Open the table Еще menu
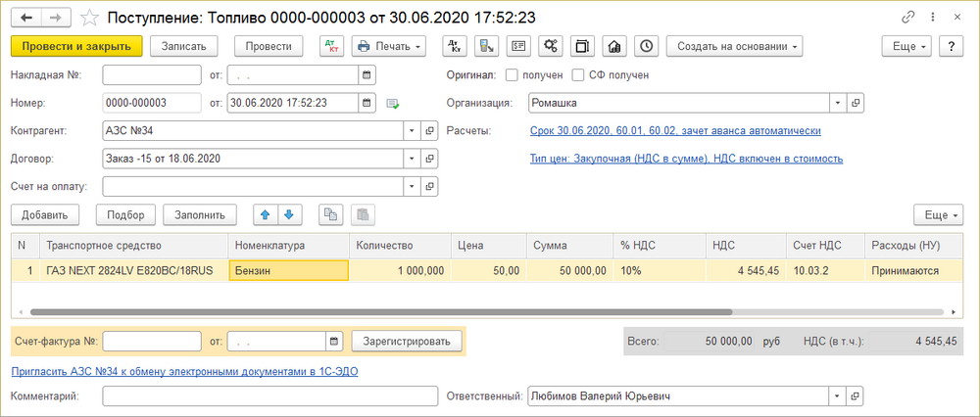Image resolution: width=980 pixels, height=417 pixels. click(939, 214)
